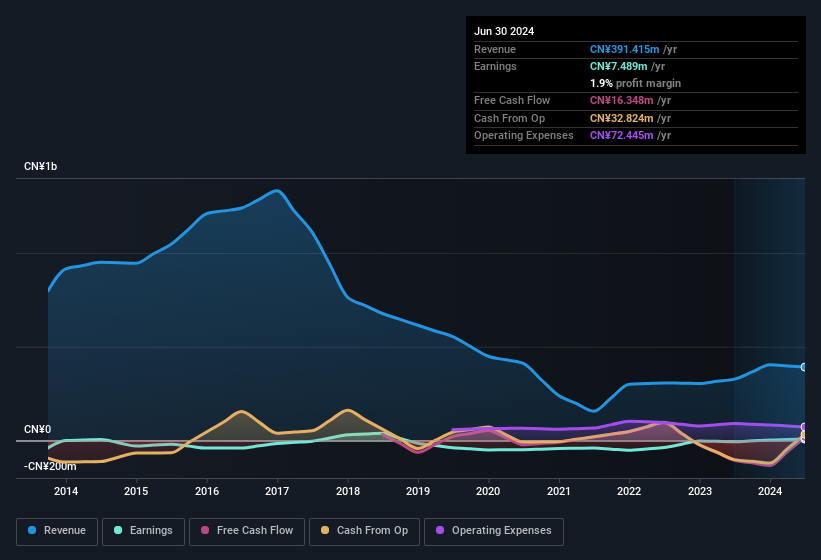Click the 2023 label on the x-axis
The width and height of the screenshot is (821, 560).
[700, 491]
